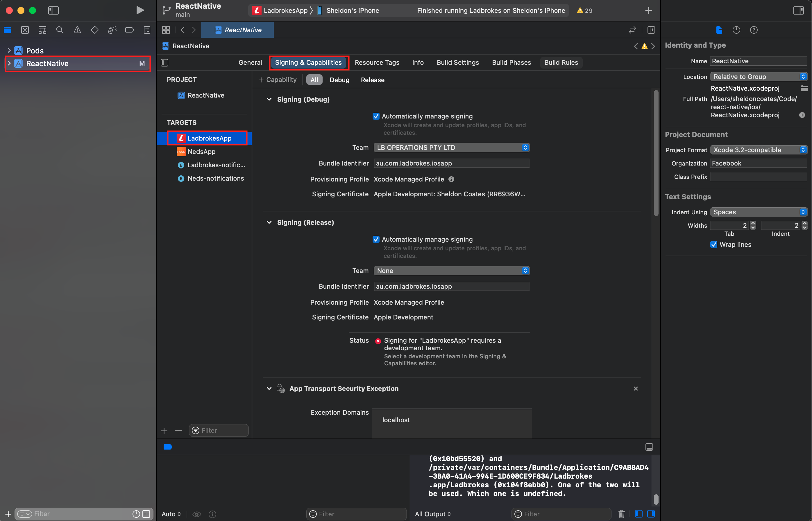Open the All Output console dropdown
This screenshot has height=521, width=812.
[433, 514]
